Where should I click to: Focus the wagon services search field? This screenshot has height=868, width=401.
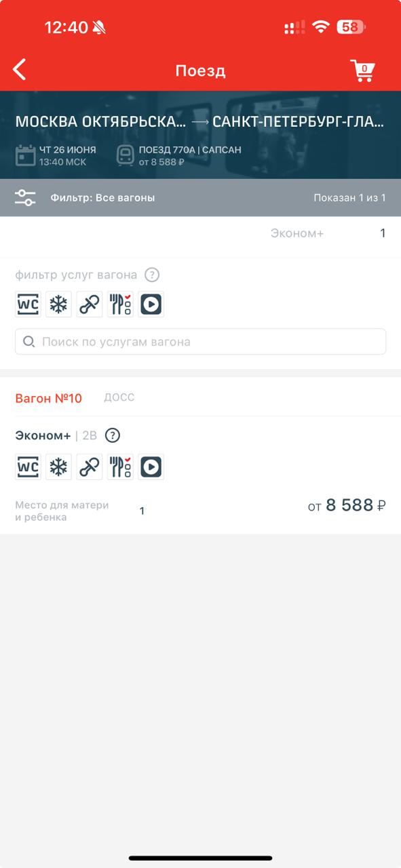click(200, 342)
